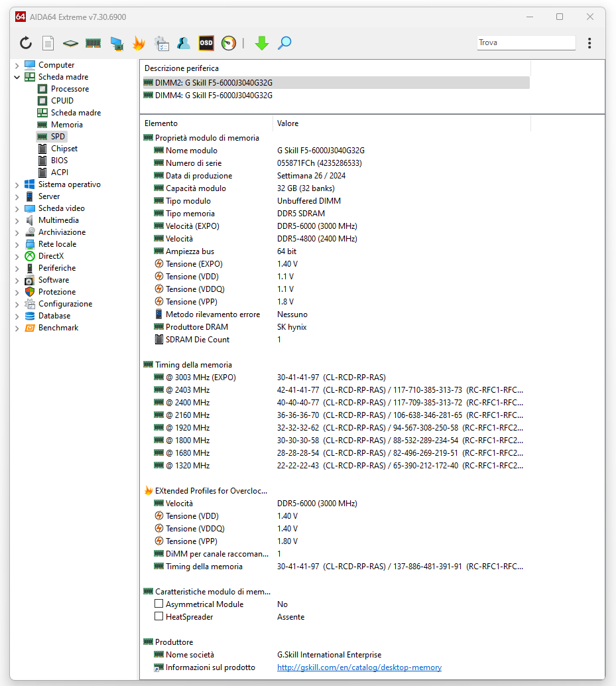Select the Capacità modulo row

click(x=336, y=188)
